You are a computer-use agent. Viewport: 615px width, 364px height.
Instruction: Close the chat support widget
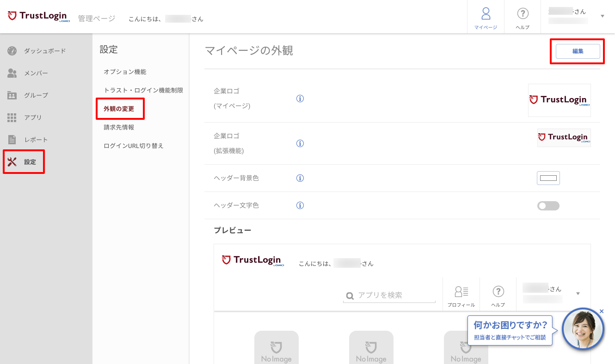pyautogui.click(x=602, y=311)
